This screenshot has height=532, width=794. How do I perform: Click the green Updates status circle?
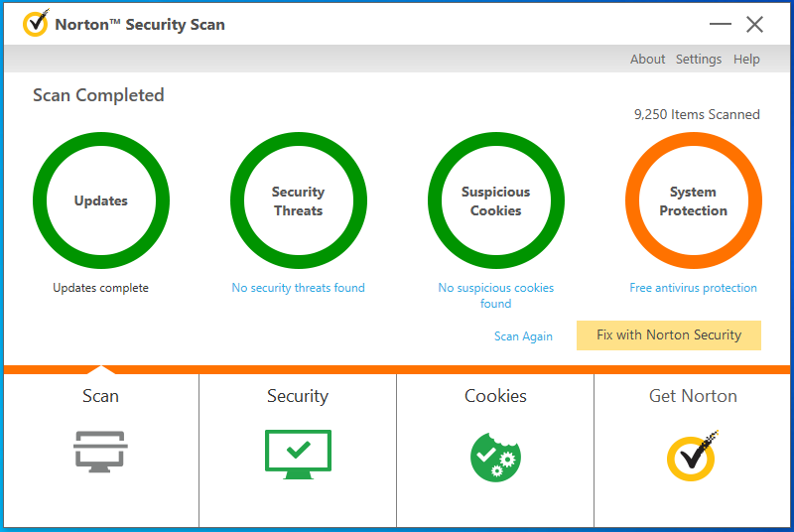pos(101,200)
